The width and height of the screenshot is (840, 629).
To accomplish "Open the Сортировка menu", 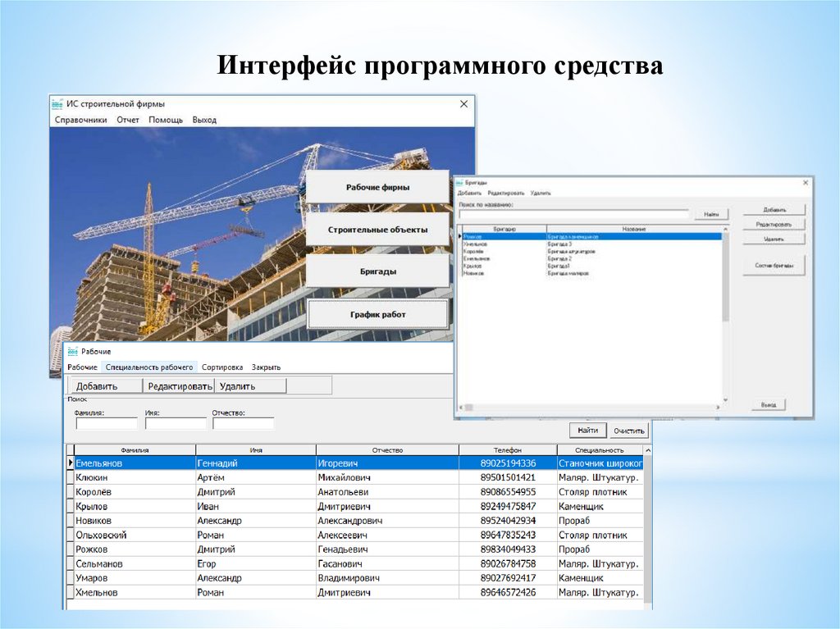I will click(x=222, y=367).
